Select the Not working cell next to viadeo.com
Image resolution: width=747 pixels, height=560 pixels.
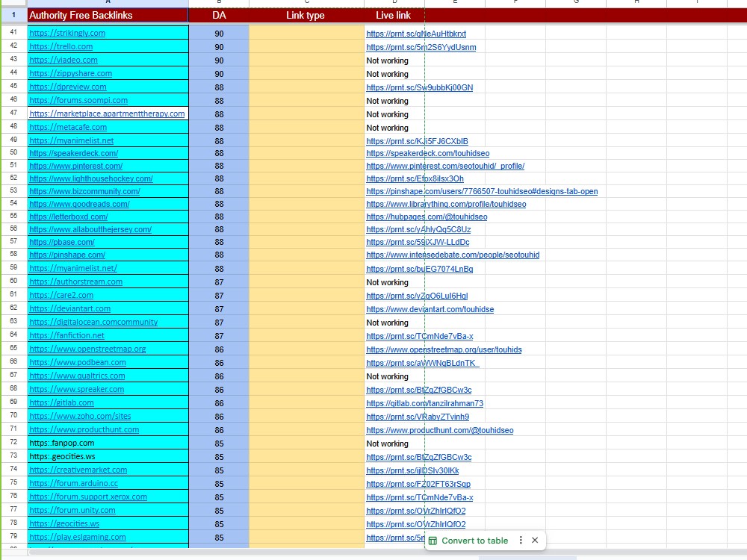point(388,60)
